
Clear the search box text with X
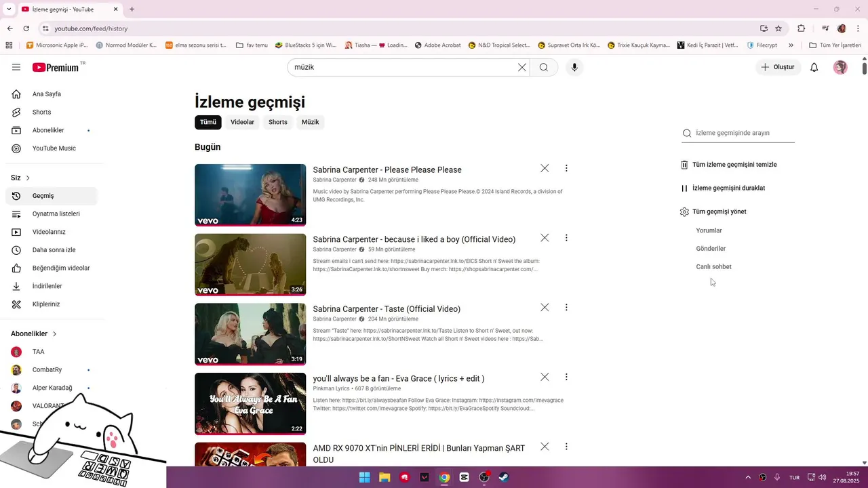[521, 67]
